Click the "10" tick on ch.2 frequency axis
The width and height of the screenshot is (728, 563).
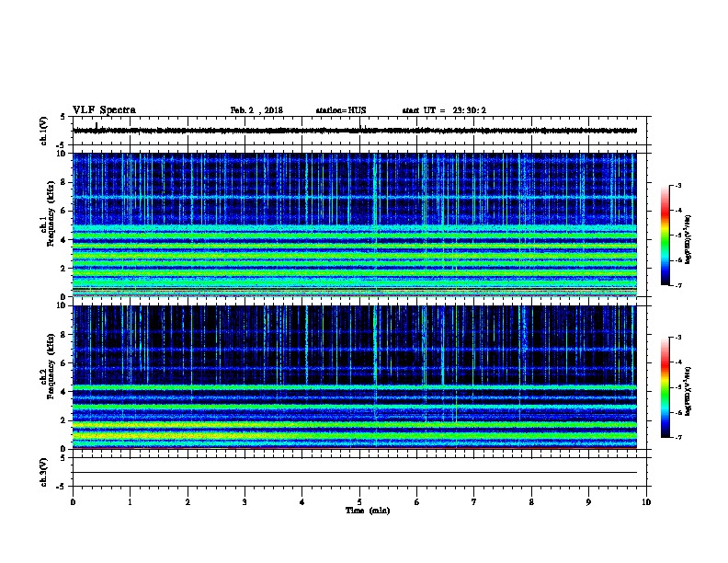(63, 305)
